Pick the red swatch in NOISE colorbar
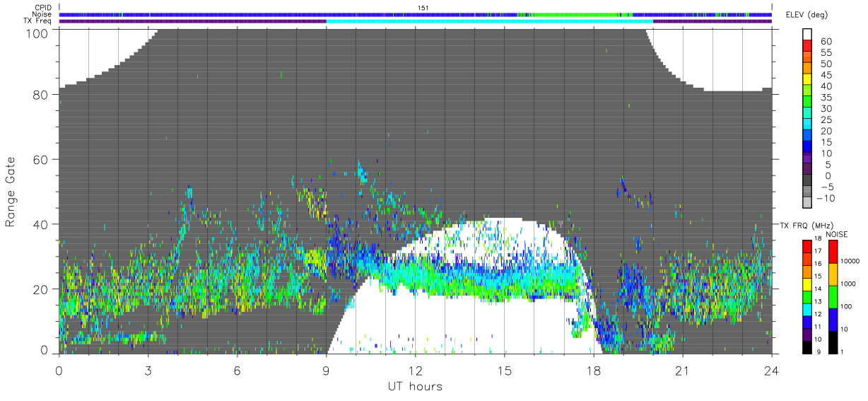Viewport: 868px width, 401px height. (833, 252)
